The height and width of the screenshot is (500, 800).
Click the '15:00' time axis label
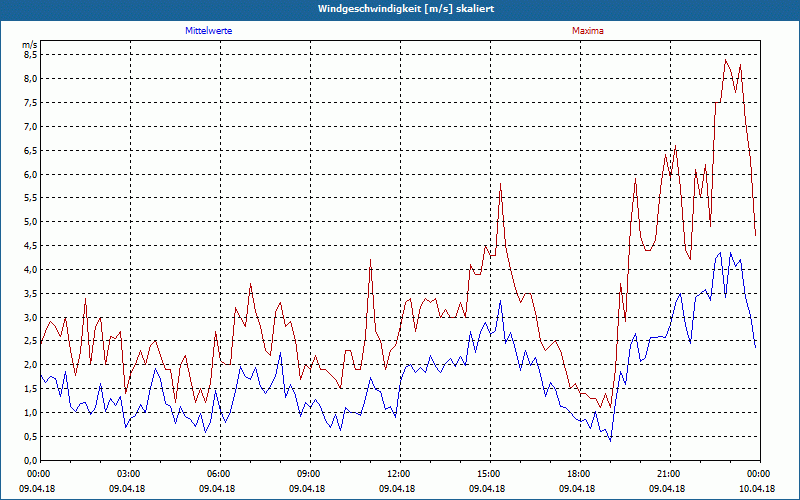tap(487, 474)
